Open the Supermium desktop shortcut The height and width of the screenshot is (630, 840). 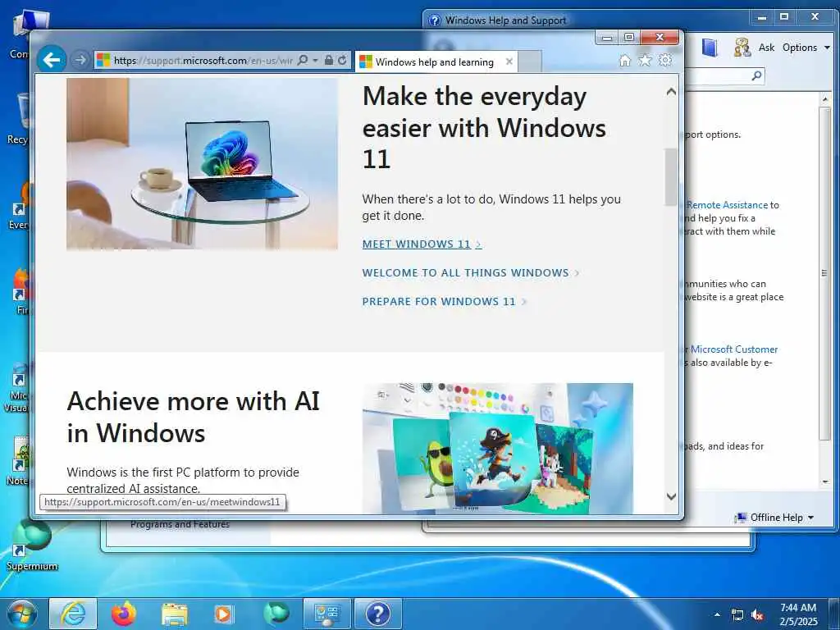tap(32, 544)
